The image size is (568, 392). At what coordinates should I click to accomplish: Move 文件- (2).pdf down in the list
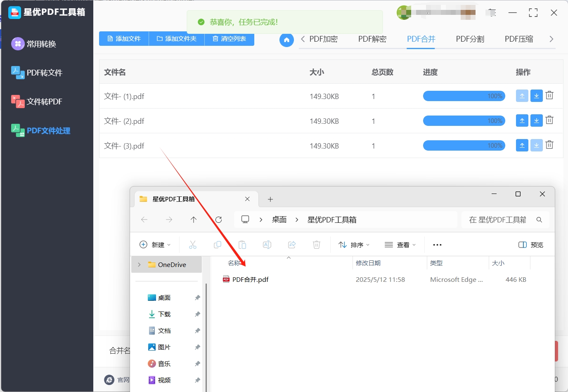536,120
